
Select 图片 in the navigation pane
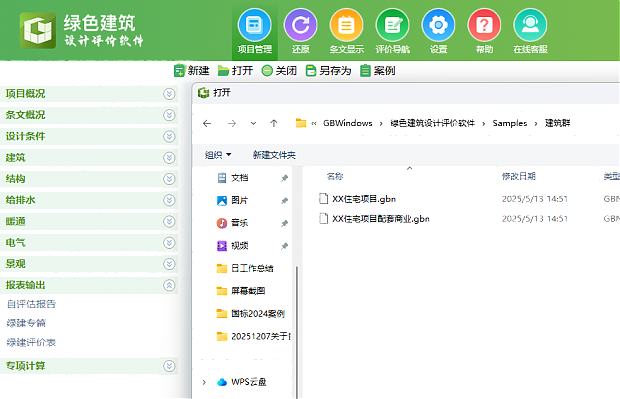pyautogui.click(x=240, y=200)
